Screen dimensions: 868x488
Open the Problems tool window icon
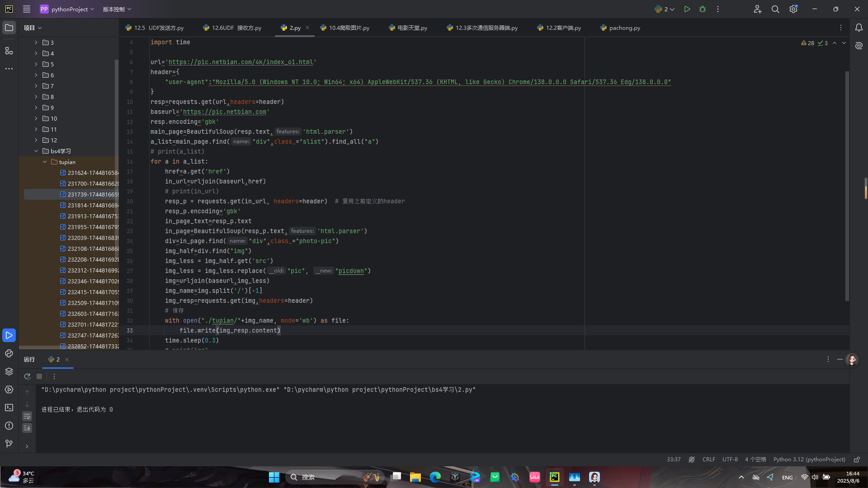pos(9,426)
